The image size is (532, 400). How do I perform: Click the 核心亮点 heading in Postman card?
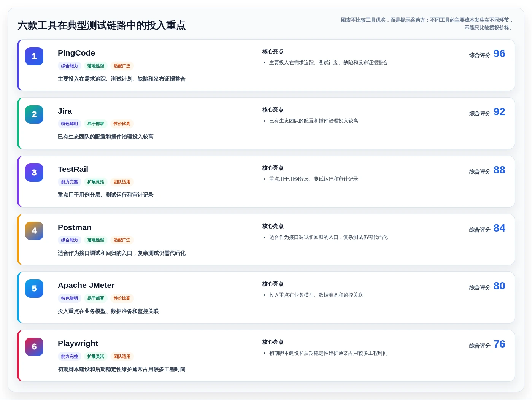273,226
